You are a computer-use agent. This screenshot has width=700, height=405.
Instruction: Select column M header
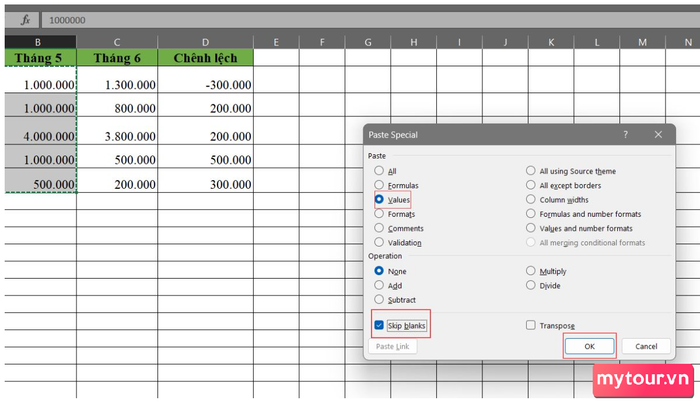pos(642,42)
